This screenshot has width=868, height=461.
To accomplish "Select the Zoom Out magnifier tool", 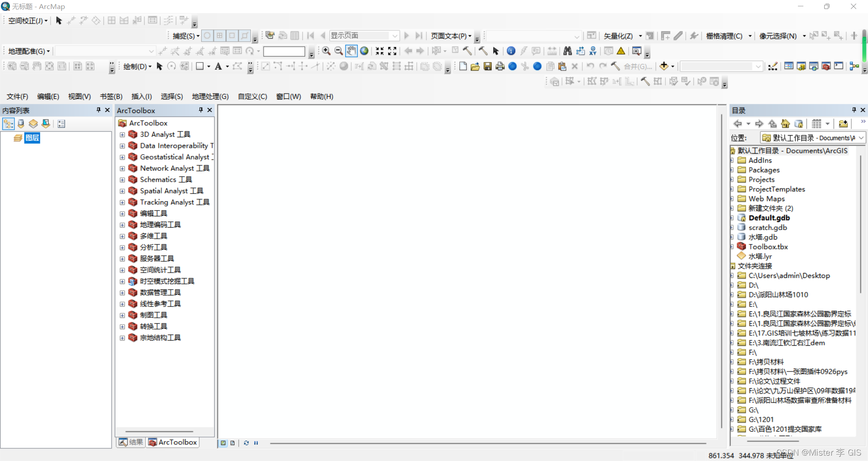I will click(339, 51).
